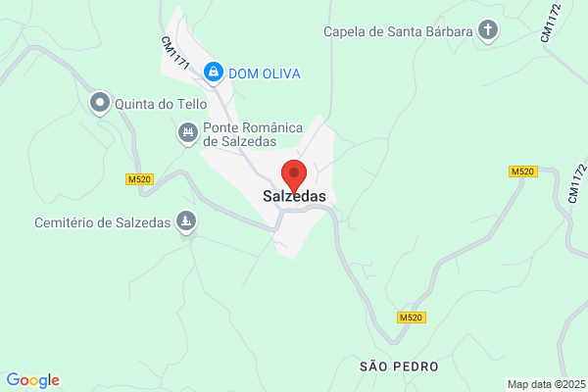Viewport: 588px width, 392px height.
Task: Open the DOM OLIVA shopping bag marker
Action: (214, 73)
